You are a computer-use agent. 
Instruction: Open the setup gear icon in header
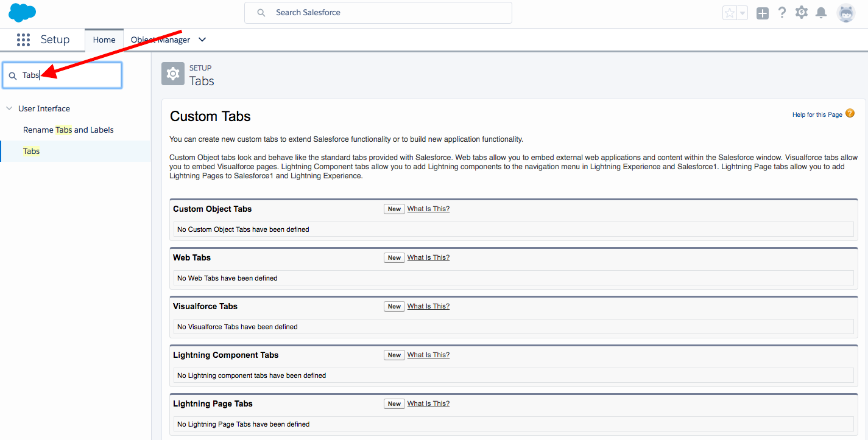point(802,12)
